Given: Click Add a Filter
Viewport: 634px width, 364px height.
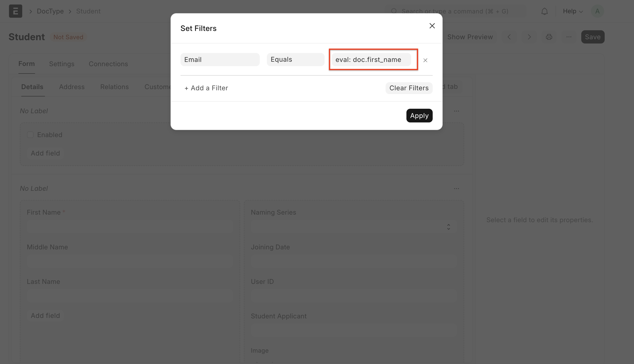Looking at the screenshot, I should (206, 88).
